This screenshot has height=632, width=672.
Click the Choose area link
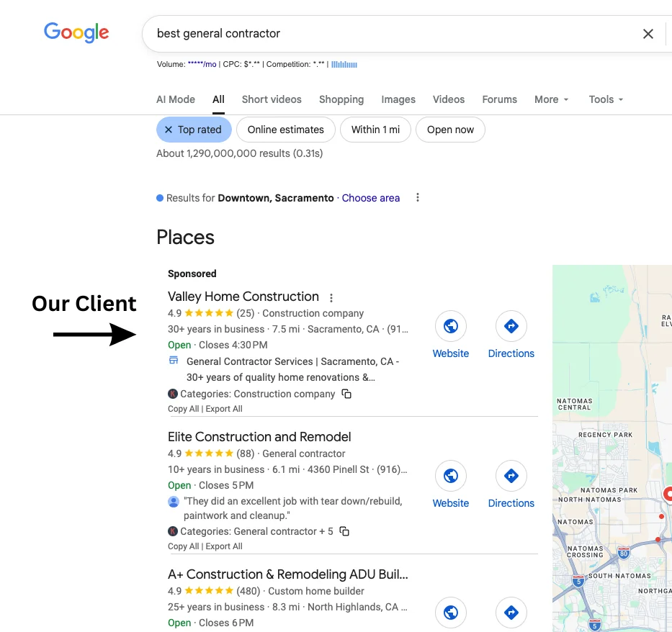pos(371,198)
